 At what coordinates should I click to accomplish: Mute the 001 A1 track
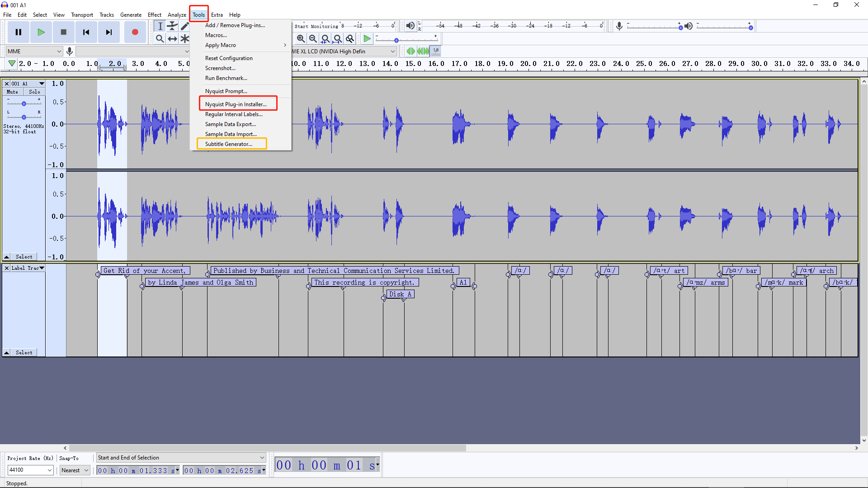[x=12, y=91]
